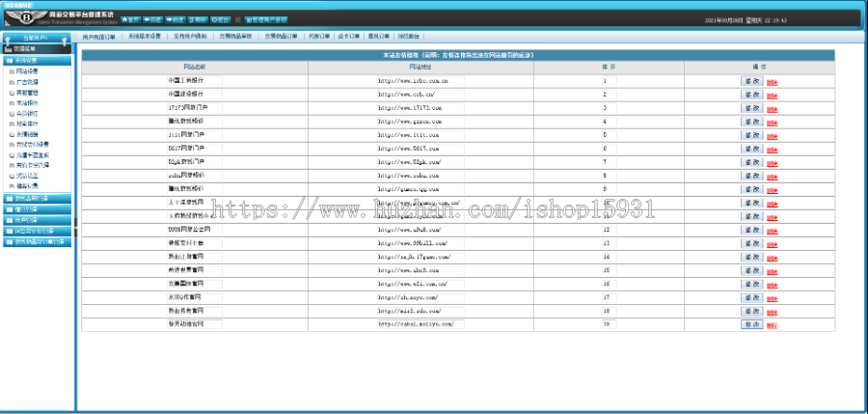Image resolution: width=868 pixels, height=414 pixels.
Task: Click the winged B logo emblem
Action: 25,17
